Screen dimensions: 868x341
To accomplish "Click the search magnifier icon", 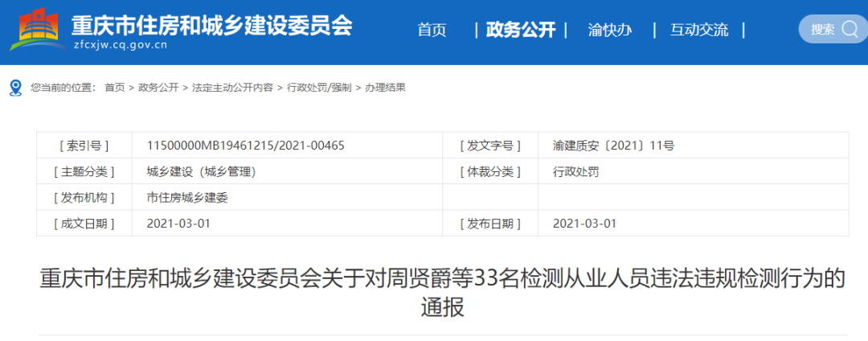I will point(850,29).
